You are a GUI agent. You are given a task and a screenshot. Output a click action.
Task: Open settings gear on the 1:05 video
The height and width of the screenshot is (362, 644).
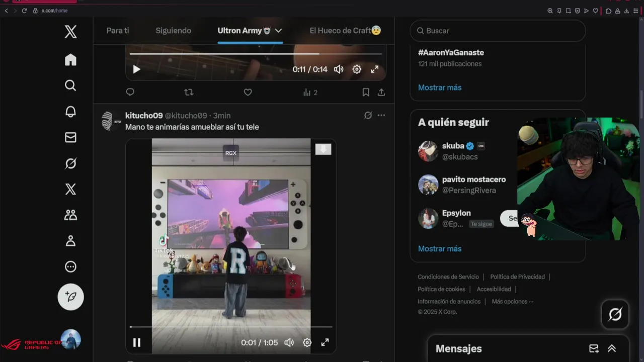[307, 342]
